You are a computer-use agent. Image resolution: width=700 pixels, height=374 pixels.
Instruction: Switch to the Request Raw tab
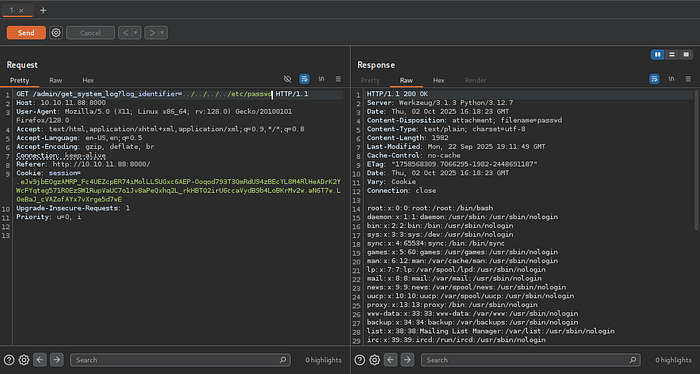(55, 80)
